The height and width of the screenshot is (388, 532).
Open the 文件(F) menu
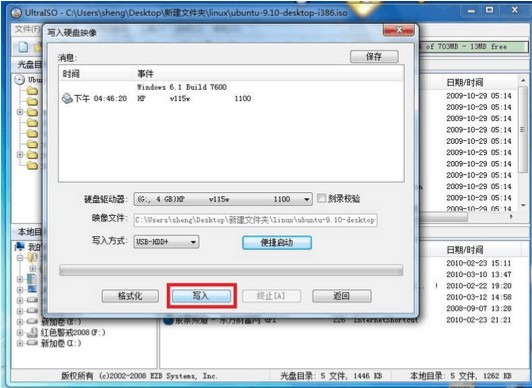point(27,30)
